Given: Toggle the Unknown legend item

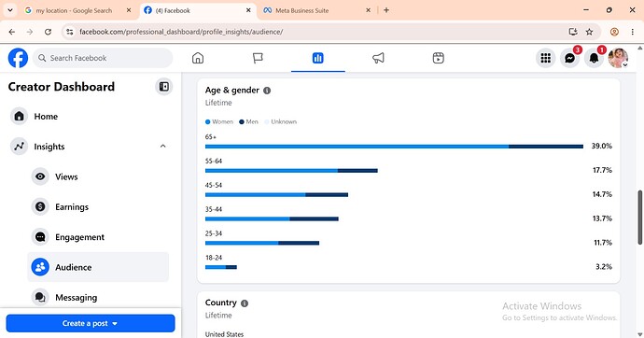Looking at the screenshot, I should 281,122.
